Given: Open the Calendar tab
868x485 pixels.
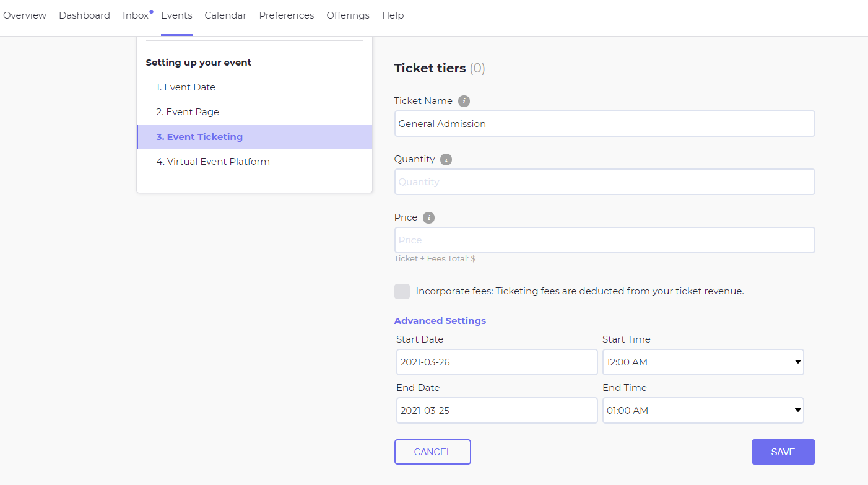Looking at the screenshot, I should (225, 15).
